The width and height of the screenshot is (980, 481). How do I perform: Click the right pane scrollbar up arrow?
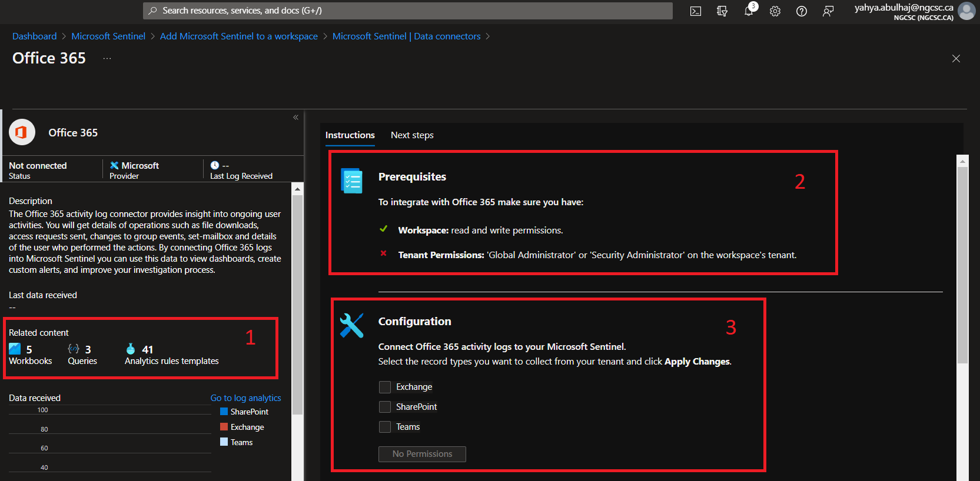coord(963,161)
